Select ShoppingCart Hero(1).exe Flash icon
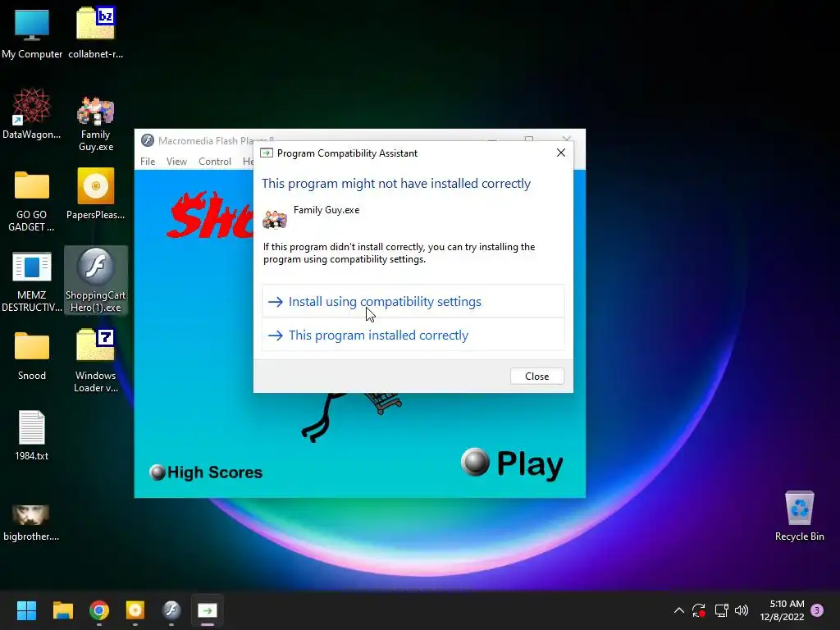The width and height of the screenshot is (840, 630). click(x=95, y=281)
